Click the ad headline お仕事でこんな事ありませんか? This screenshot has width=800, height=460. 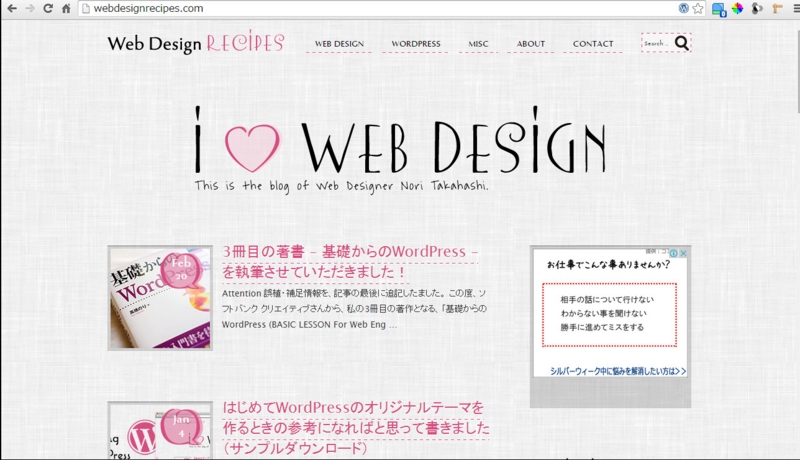coord(608,265)
